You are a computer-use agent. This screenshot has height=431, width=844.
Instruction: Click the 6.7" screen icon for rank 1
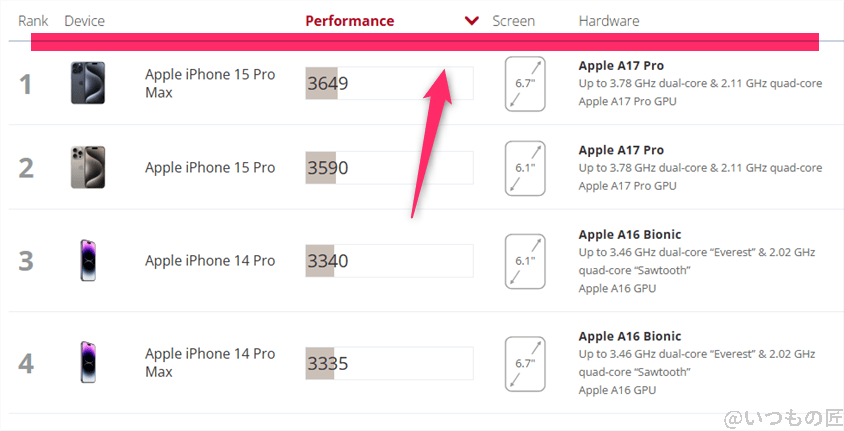pos(525,83)
